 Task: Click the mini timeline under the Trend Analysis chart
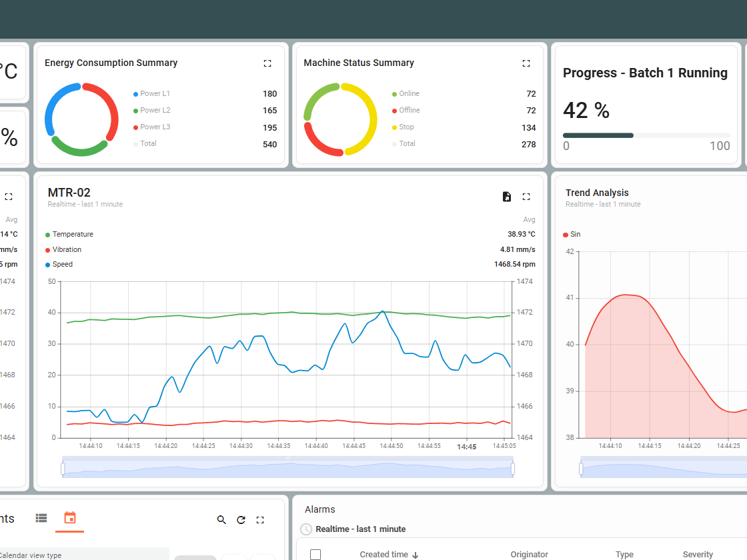[667, 467]
